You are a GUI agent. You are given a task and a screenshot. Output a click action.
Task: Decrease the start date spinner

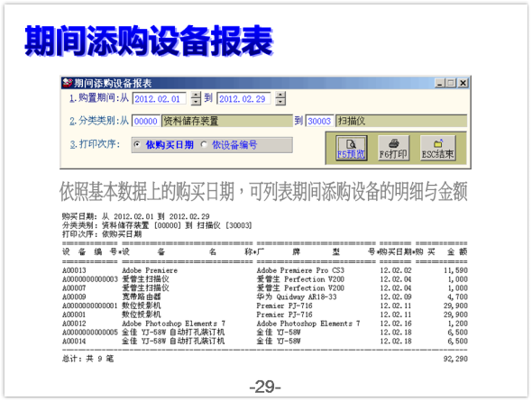point(196,102)
